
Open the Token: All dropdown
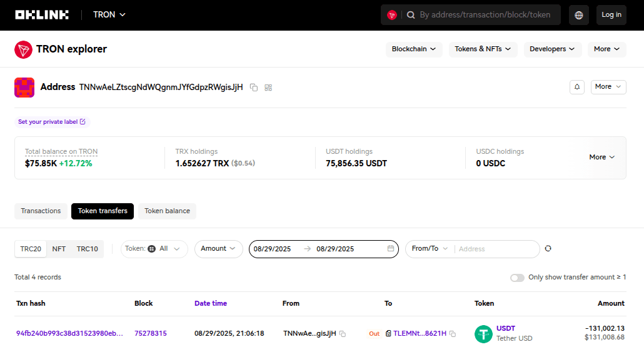pyautogui.click(x=154, y=249)
